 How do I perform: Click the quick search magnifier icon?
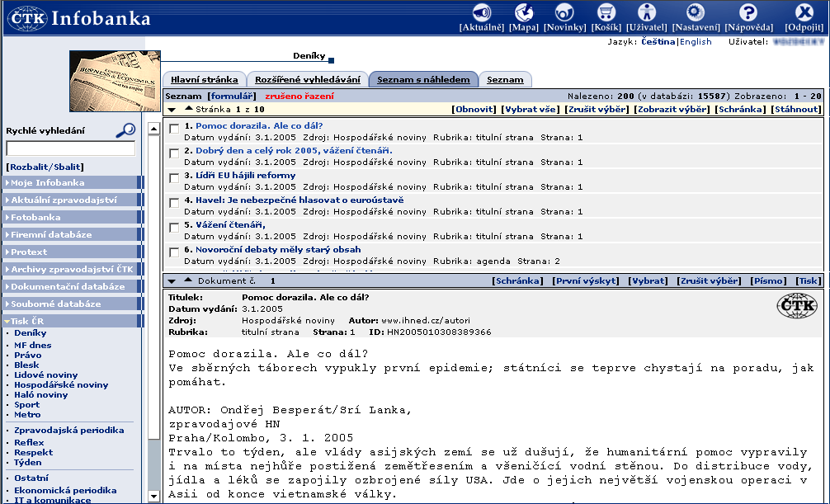coord(125,130)
